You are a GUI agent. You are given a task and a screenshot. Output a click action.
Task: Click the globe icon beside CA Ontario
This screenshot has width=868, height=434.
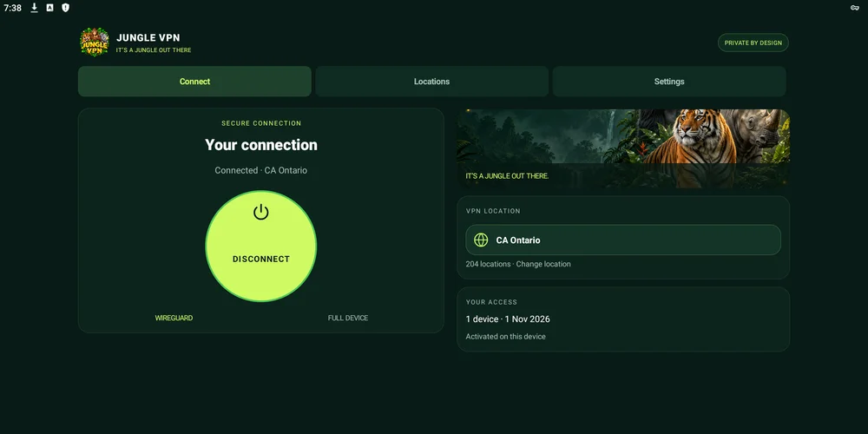click(481, 240)
